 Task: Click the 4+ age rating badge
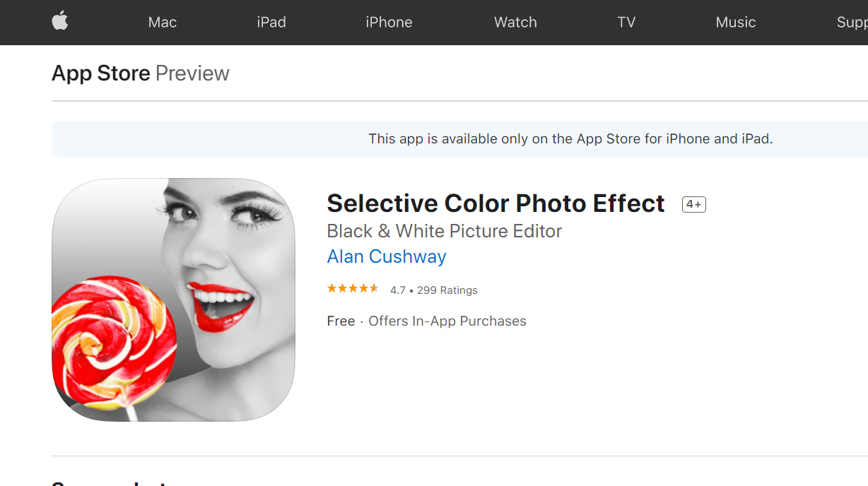[x=694, y=204]
